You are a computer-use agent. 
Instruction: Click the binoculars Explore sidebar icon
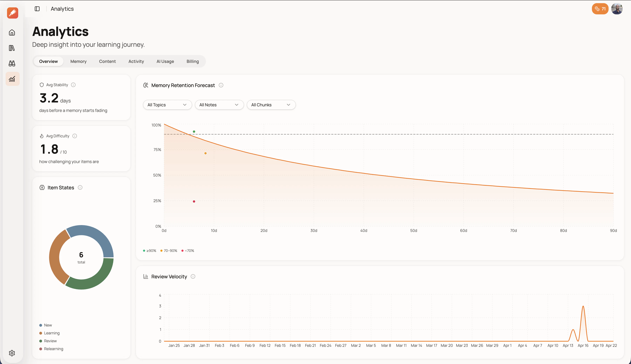[12, 64]
